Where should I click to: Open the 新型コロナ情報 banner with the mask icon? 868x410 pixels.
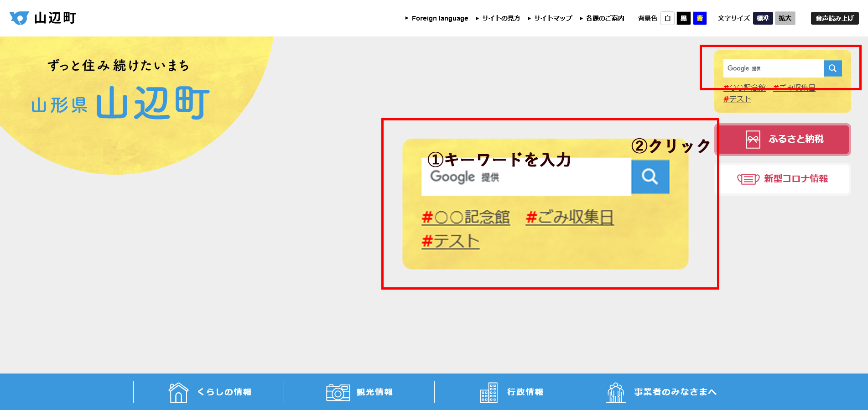[783, 179]
